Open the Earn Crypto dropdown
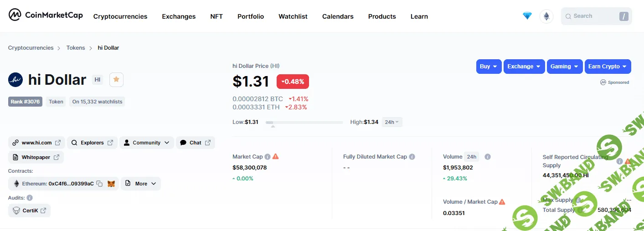Screen dimensions: 644x231 (608, 67)
